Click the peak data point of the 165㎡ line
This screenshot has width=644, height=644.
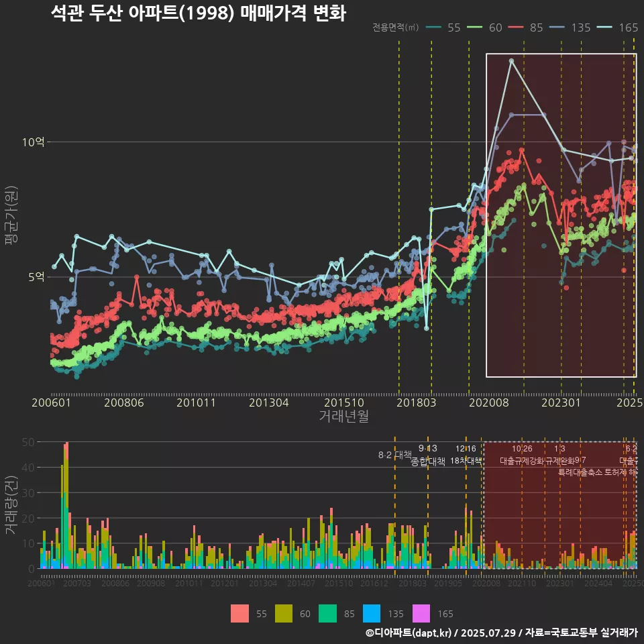(511, 61)
